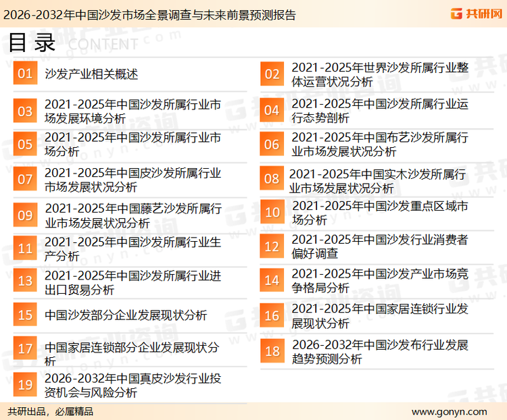This screenshot has width=507, height=420.
Task: Click the orange 18 chapter number box
Action: pyautogui.click(x=272, y=351)
